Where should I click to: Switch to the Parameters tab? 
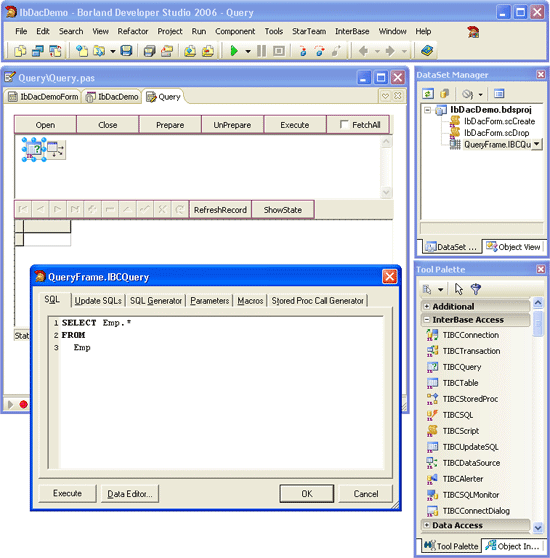[210, 301]
